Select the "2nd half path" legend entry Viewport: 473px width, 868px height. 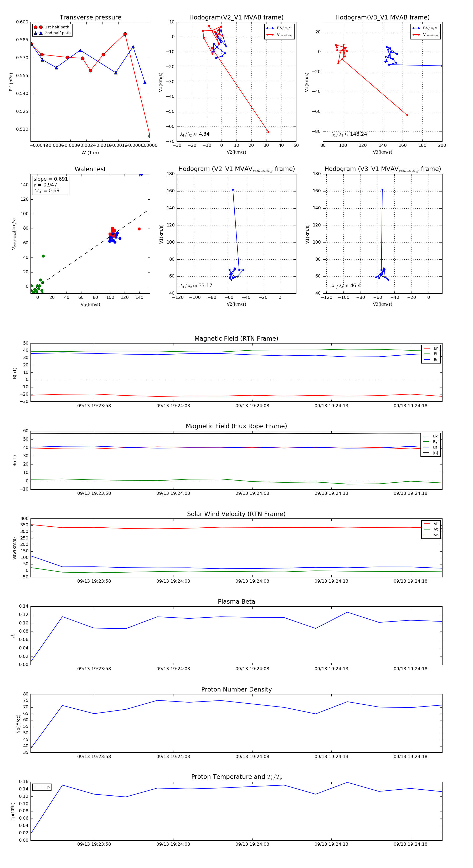pyautogui.click(x=52, y=33)
